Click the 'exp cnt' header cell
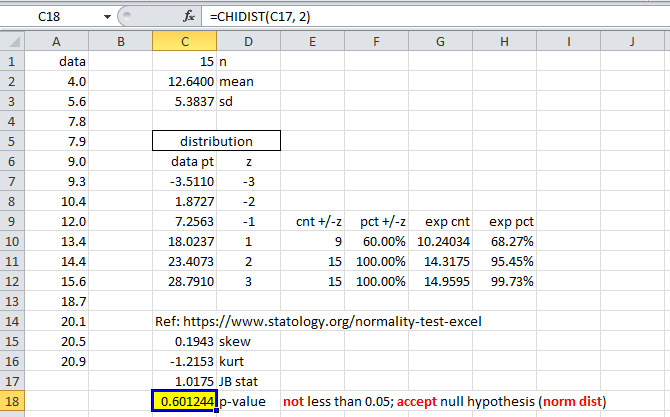Screen dimensions: 670x417 [441, 221]
